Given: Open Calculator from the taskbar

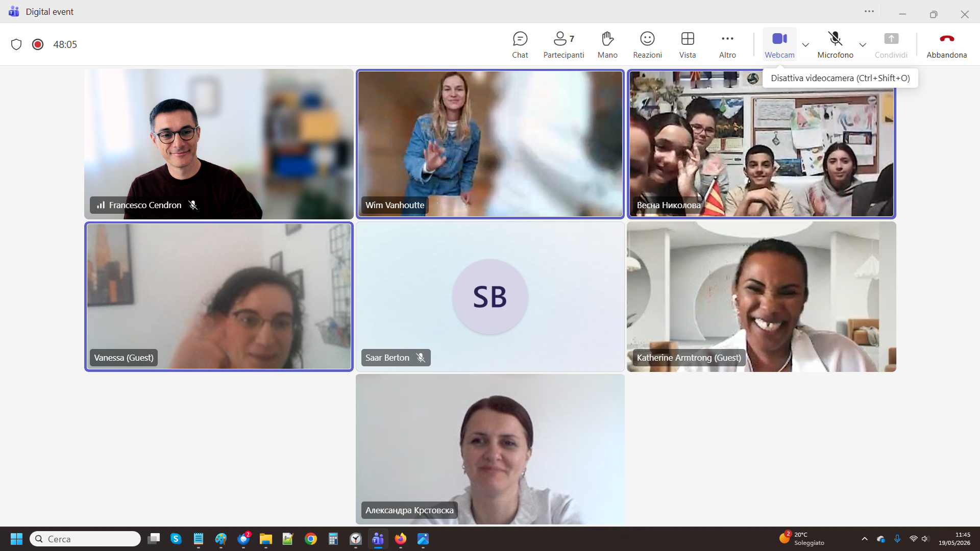Looking at the screenshot, I should tap(333, 539).
